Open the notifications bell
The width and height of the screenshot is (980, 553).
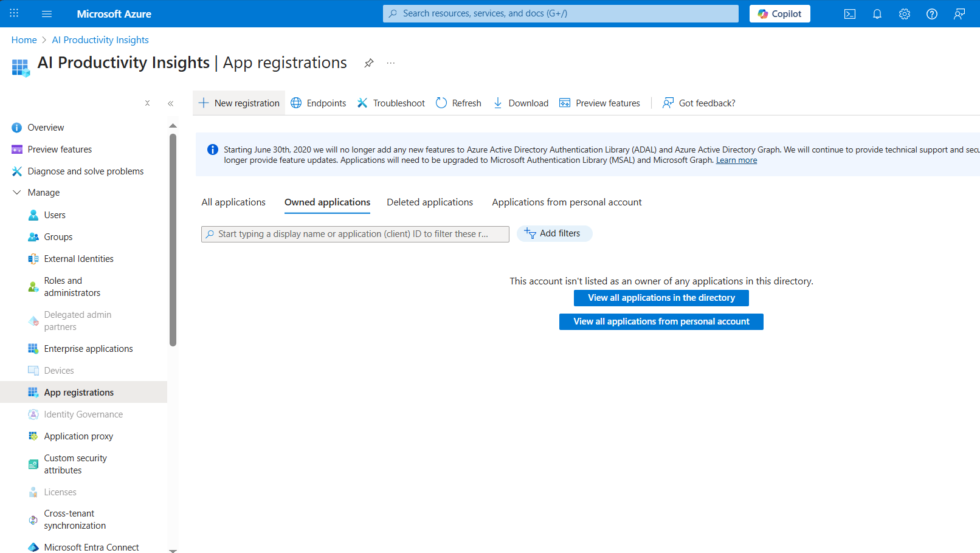pyautogui.click(x=877, y=14)
